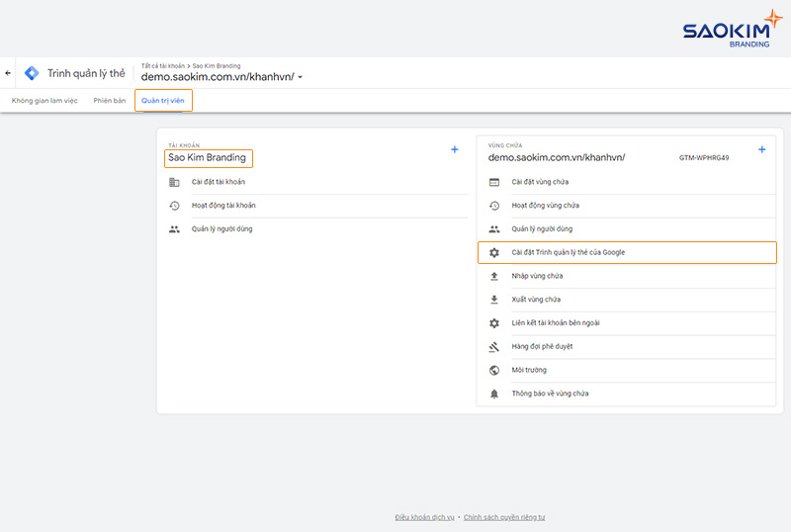Switch to Phiên bản tab
This screenshot has height=532, width=791.
click(110, 101)
